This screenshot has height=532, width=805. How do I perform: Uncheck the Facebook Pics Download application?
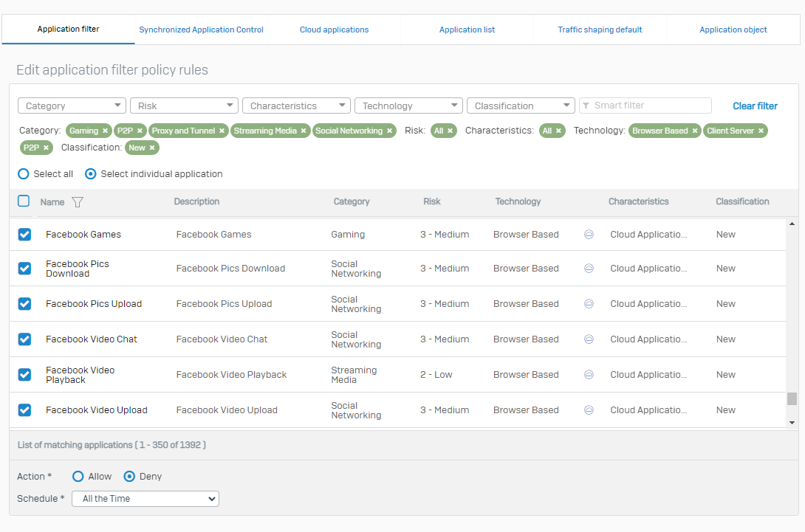24,269
